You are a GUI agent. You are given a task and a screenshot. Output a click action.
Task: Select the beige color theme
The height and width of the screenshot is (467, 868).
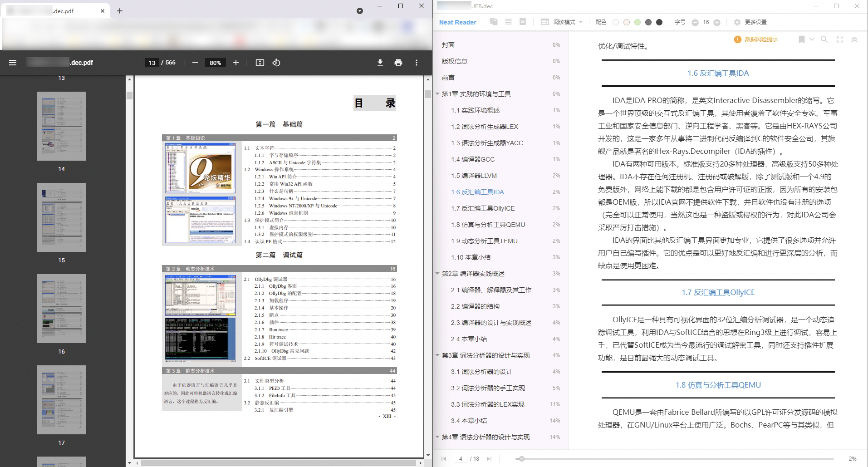click(627, 22)
